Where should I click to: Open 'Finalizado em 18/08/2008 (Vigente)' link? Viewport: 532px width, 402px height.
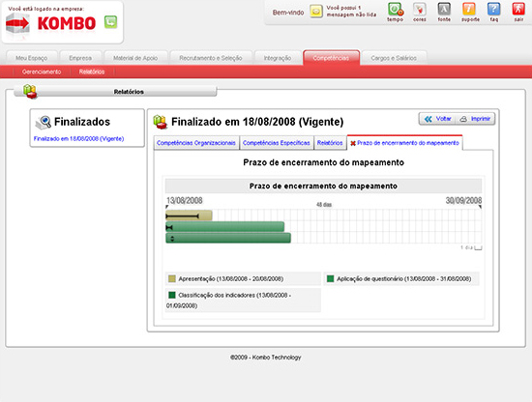point(78,138)
